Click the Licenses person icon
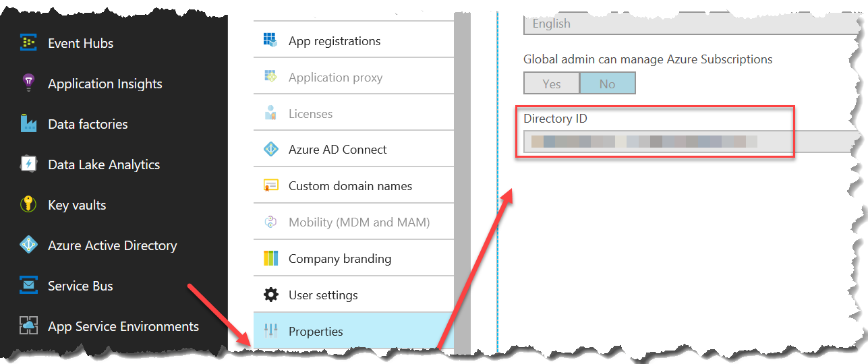868x364 pixels. click(270, 113)
